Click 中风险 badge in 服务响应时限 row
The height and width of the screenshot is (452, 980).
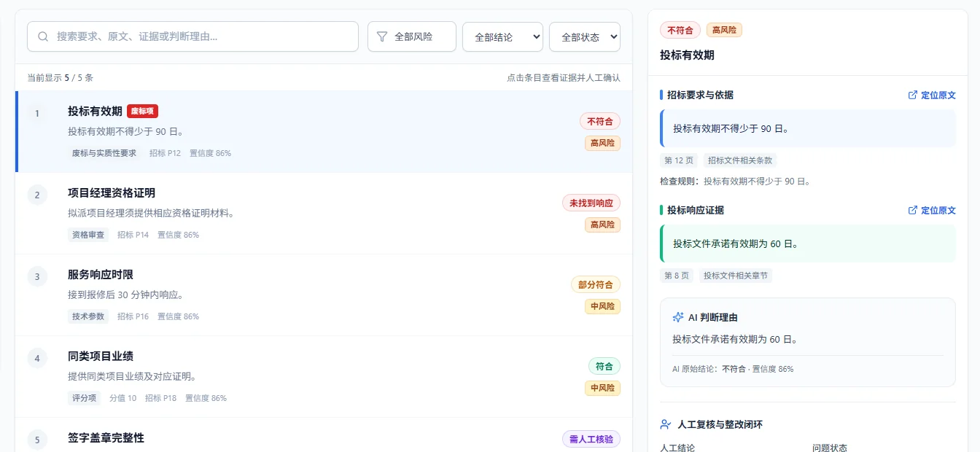602,306
